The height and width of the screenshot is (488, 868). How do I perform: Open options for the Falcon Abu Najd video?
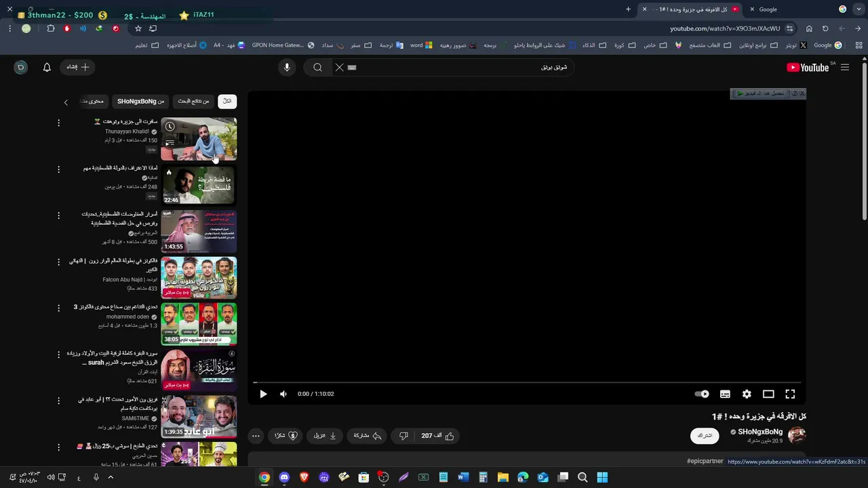click(58, 262)
